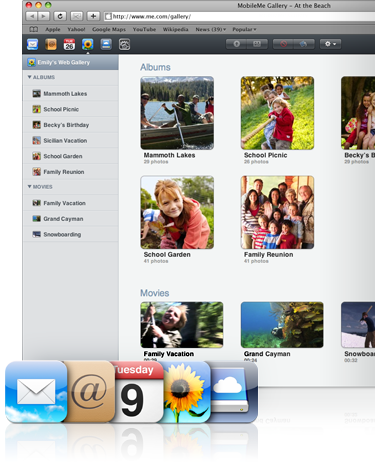Open the Yahoo! bookmark

coord(76,29)
